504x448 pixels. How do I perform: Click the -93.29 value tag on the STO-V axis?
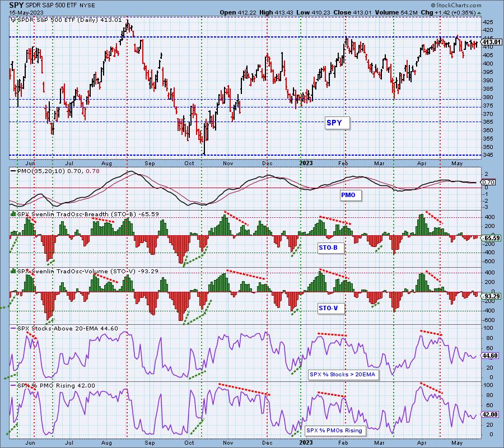pos(492,296)
